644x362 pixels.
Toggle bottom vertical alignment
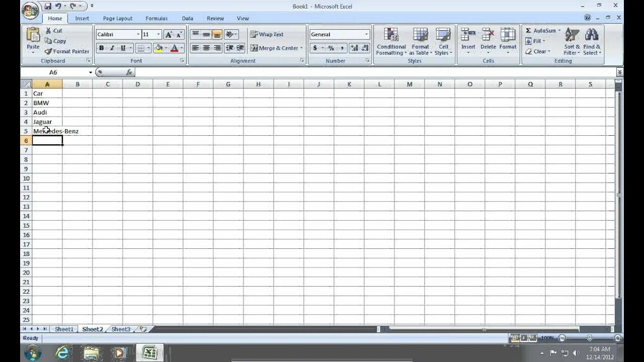217,34
